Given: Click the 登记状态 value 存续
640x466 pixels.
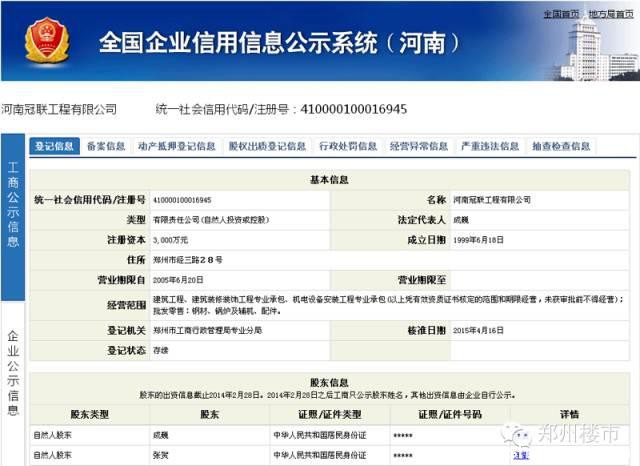Looking at the screenshot, I should click(160, 350).
